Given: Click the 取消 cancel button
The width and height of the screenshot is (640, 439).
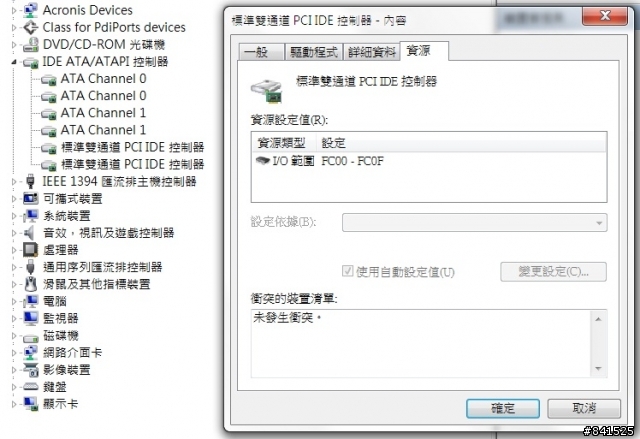Looking at the screenshot, I should click(x=584, y=408).
